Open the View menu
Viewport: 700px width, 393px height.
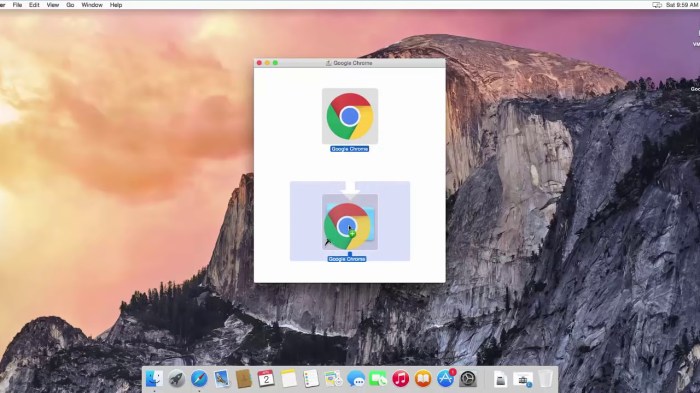pyautogui.click(x=53, y=5)
